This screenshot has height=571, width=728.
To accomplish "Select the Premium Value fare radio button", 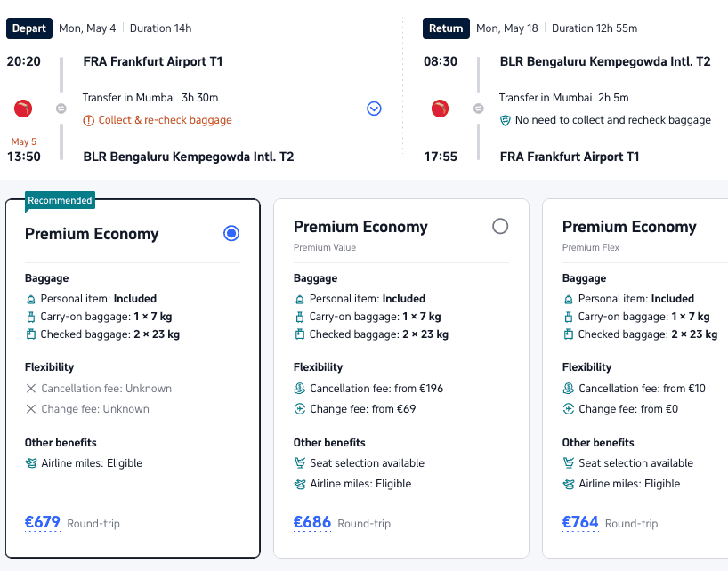I will click(500, 226).
